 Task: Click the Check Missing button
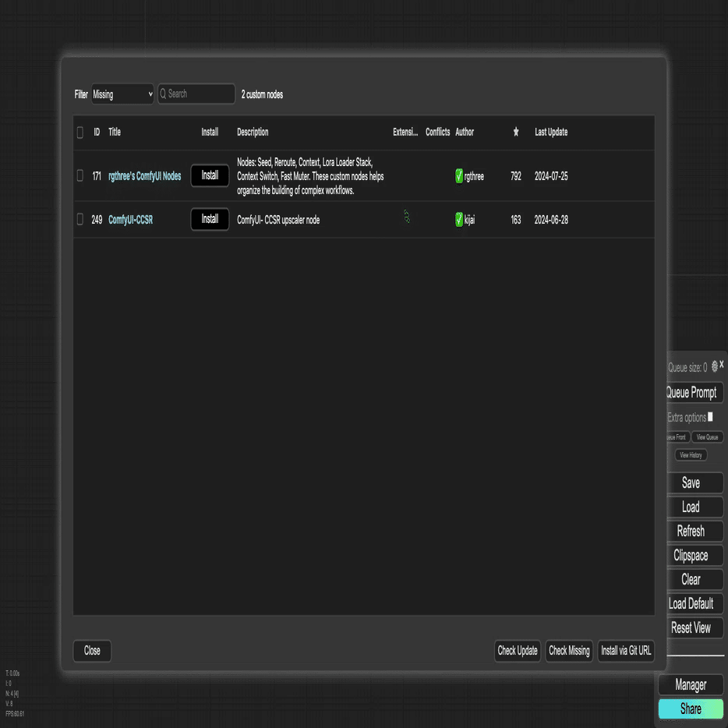pos(569,651)
